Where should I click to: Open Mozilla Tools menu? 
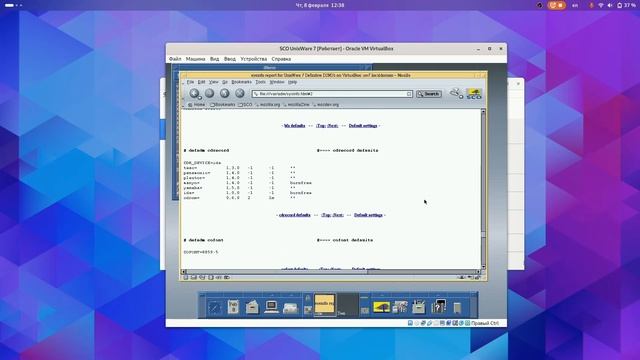pos(260,82)
